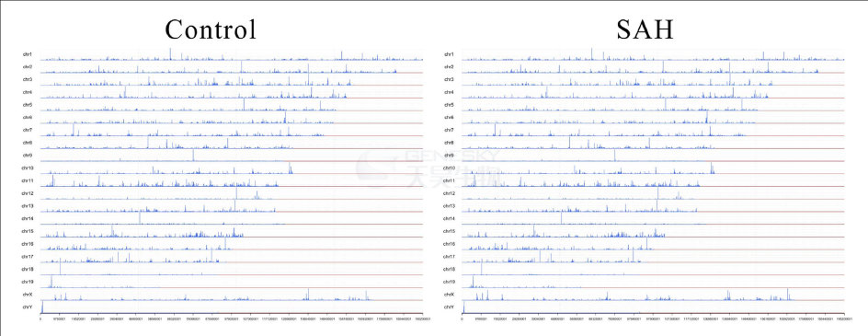868x336 pixels.
Task: Select chr13 label in Control panel
Action: point(29,206)
